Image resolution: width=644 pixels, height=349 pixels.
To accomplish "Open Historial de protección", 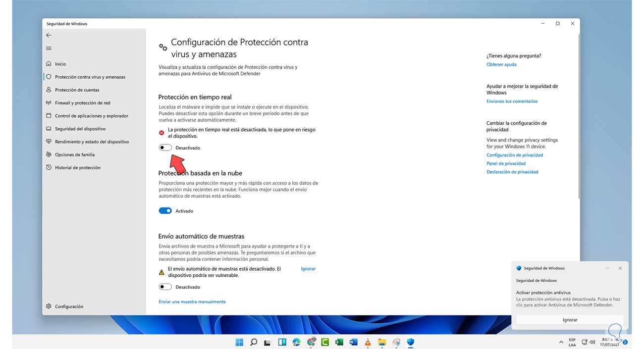I will coord(78,167).
